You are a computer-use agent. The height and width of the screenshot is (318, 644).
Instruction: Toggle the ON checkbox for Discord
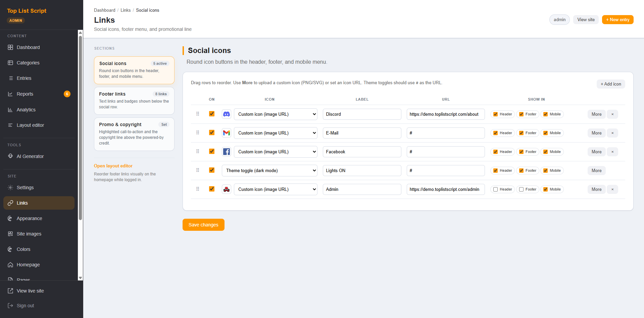pos(212,114)
